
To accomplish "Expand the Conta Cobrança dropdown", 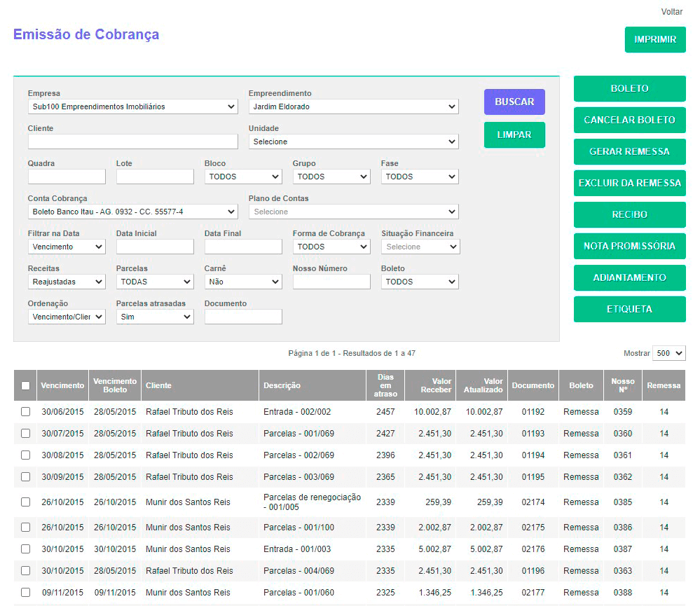I will (x=133, y=212).
